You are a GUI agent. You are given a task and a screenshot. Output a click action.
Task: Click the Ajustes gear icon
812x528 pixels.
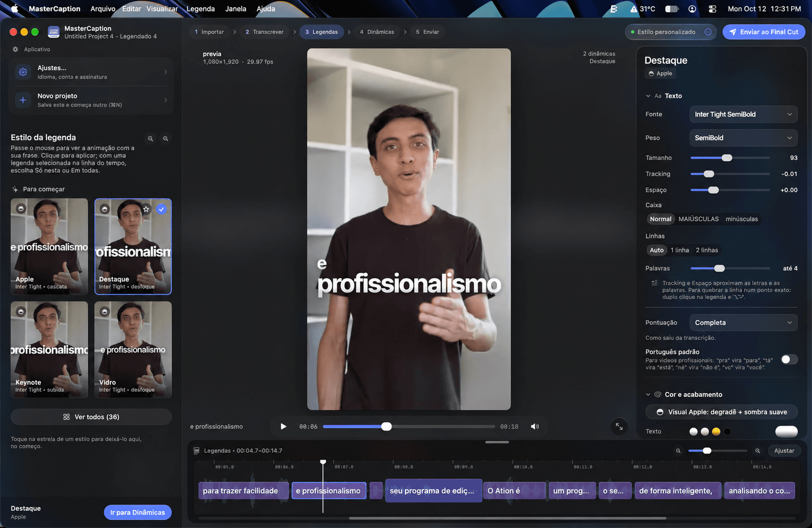pyautogui.click(x=23, y=72)
